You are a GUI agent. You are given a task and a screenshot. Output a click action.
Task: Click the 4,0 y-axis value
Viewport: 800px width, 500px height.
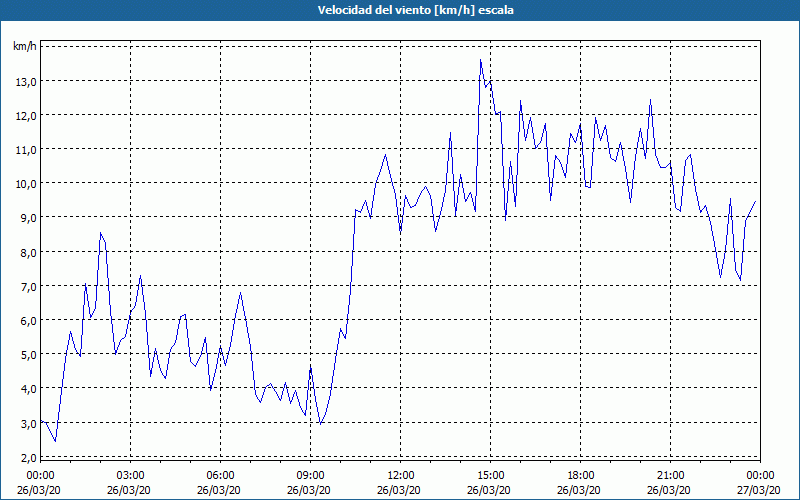coord(28,389)
